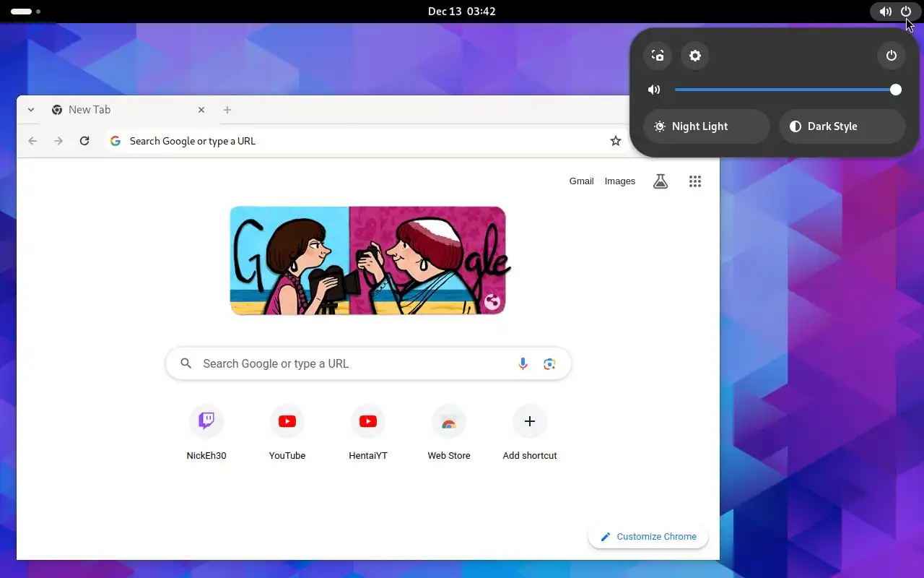Viewport: 924px width, 578px height.
Task: Open the Google apps grid
Action: [695, 181]
